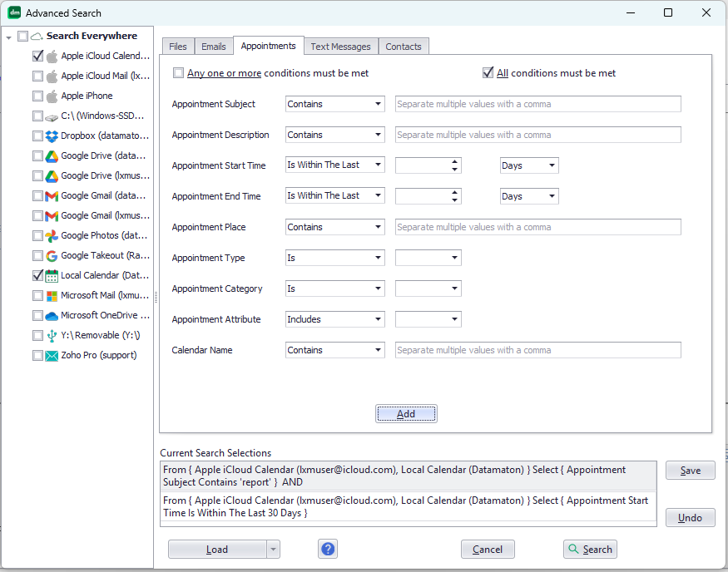Enable 'Any one or more conditions must be met'
Viewport: 728px width, 572px height.
tap(178, 73)
